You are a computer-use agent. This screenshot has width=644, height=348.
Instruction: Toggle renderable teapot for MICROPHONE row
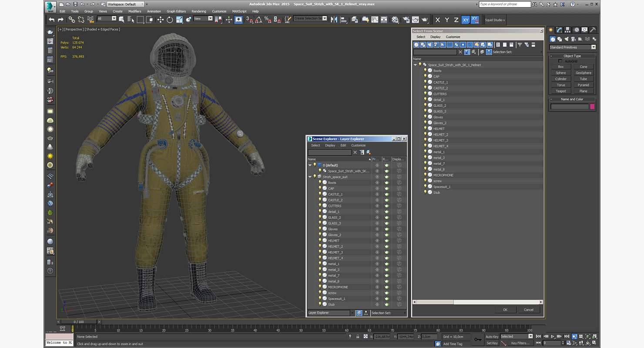coord(386,287)
